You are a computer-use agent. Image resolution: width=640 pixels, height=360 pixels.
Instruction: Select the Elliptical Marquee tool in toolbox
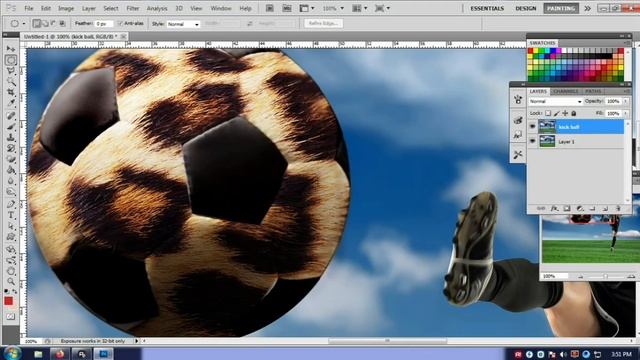point(11,60)
